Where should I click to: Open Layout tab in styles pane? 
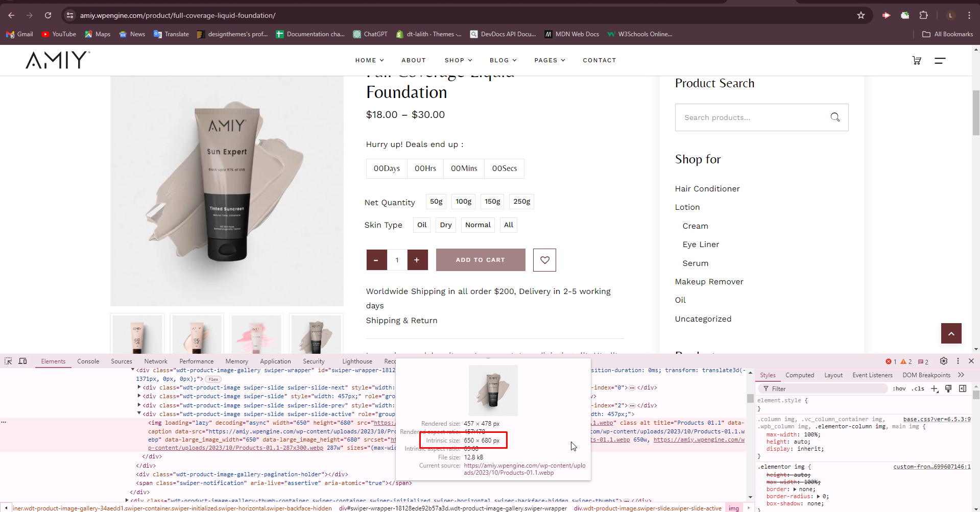tap(833, 375)
